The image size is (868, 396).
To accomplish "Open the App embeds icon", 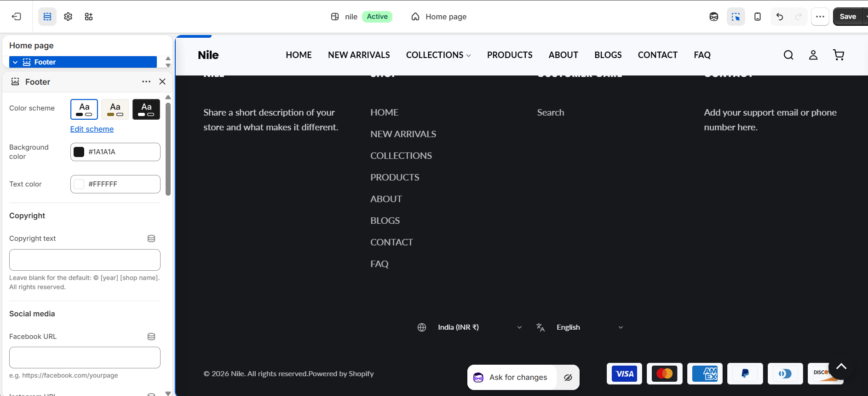I will pyautogui.click(x=89, y=17).
